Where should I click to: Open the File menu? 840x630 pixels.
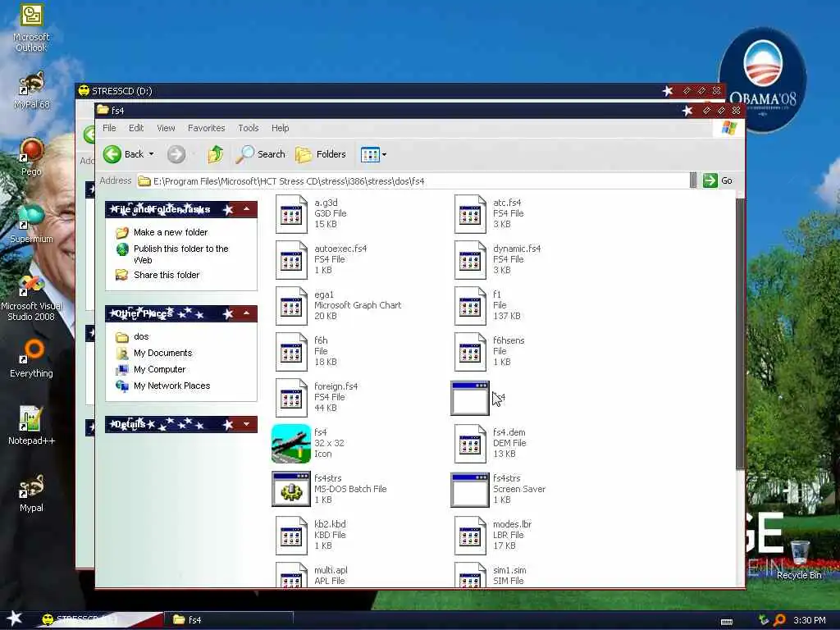(109, 128)
